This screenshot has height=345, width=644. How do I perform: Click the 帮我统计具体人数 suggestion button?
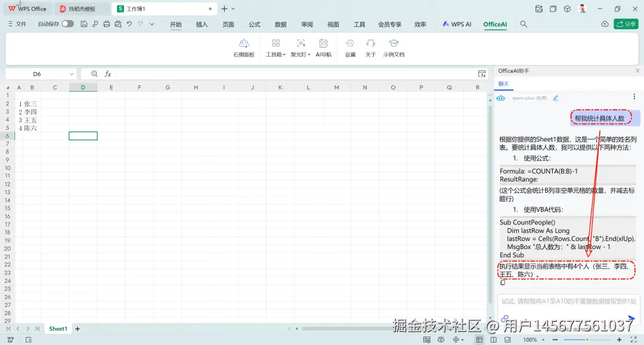[600, 118]
